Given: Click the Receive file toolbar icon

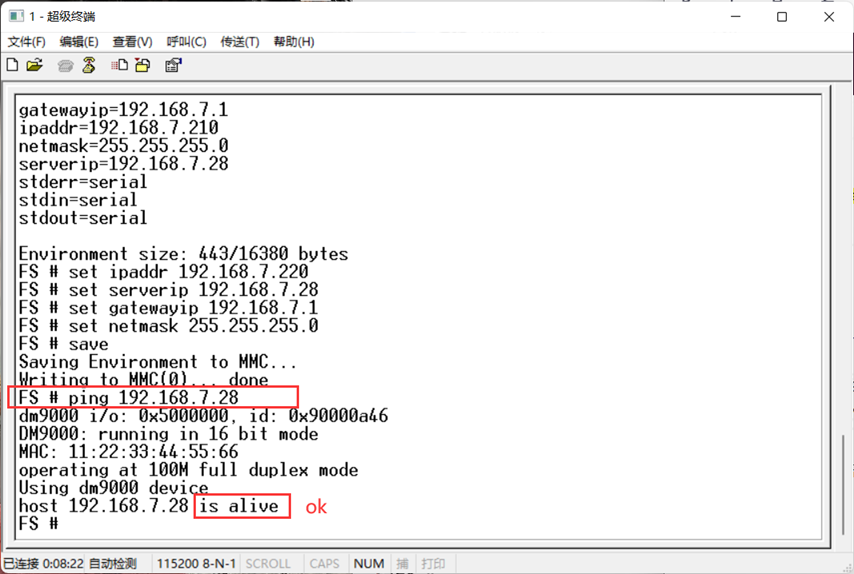Looking at the screenshot, I should [143, 65].
